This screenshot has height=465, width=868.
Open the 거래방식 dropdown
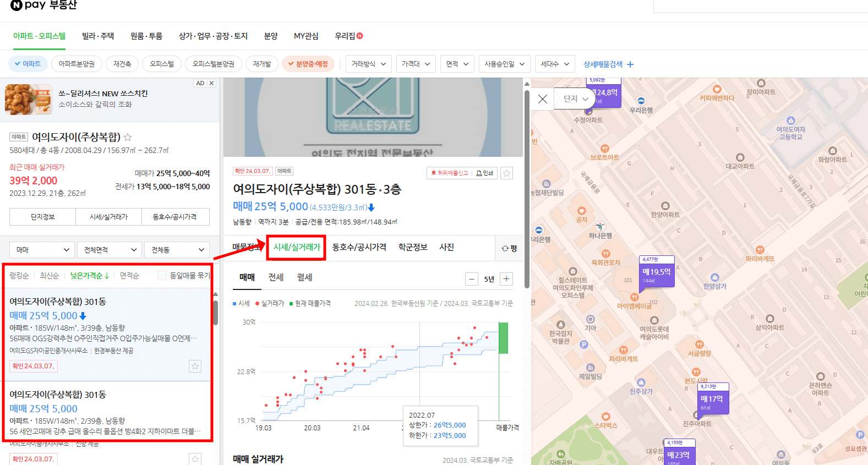[369, 64]
